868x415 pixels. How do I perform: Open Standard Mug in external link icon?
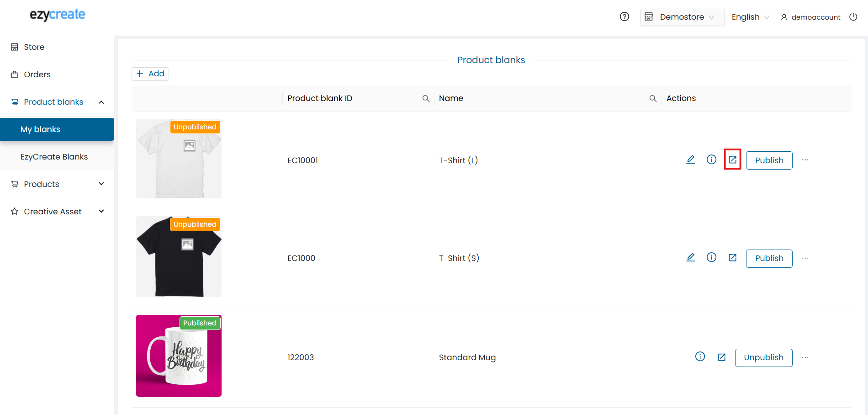click(721, 357)
